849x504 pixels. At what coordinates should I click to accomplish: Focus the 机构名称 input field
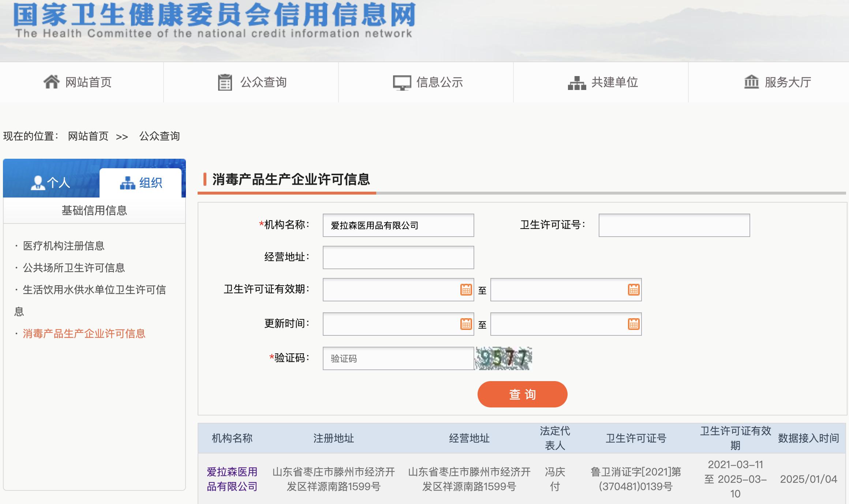coord(398,225)
